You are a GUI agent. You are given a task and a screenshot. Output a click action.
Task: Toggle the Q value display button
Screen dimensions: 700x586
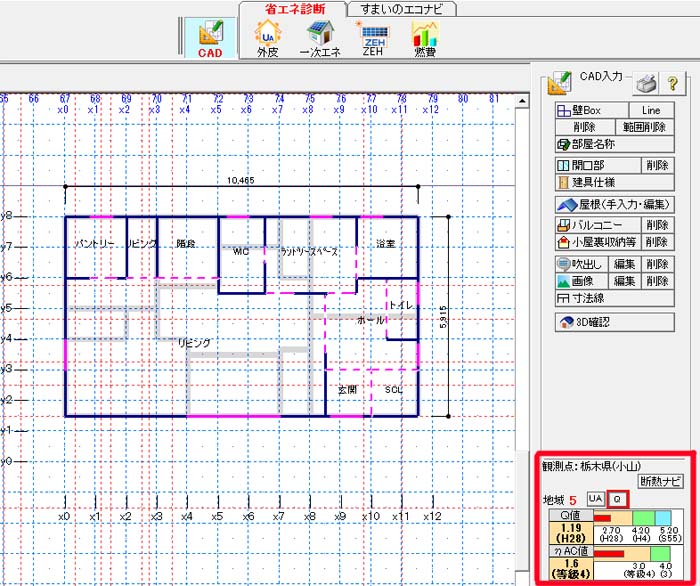point(617,499)
